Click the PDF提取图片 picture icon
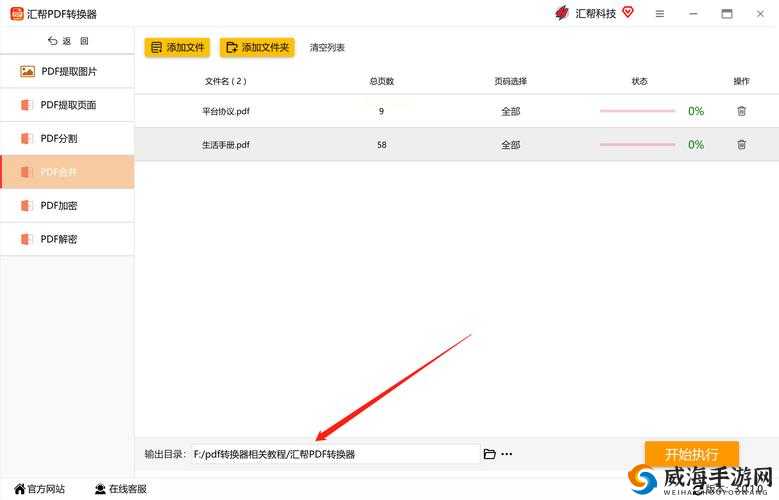Viewport: 779px width, 500px height. pyautogui.click(x=27, y=72)
